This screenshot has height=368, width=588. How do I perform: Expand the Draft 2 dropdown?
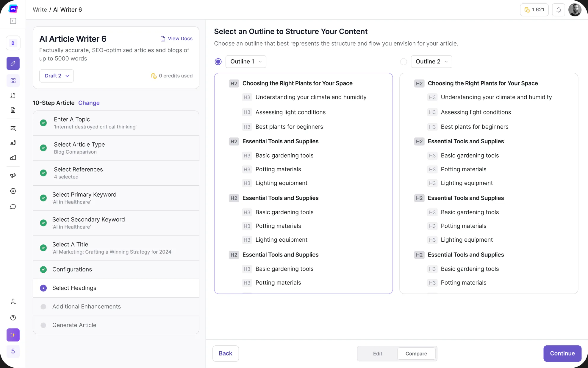(x=57, y=76)
